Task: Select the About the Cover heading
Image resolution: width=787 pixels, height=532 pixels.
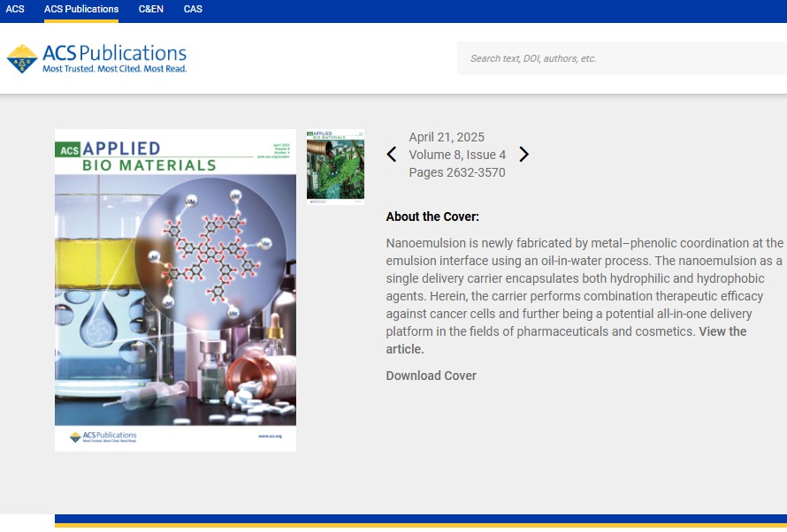Action: [432, 217]
